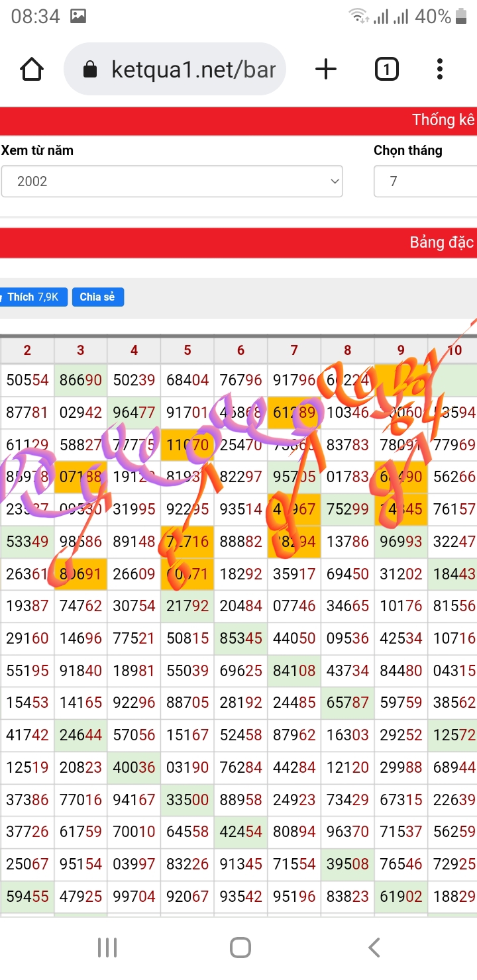Click the Chia sẻ share button
Screen dimensions: 477x980
pyautogui.click(x=97, y=297)
